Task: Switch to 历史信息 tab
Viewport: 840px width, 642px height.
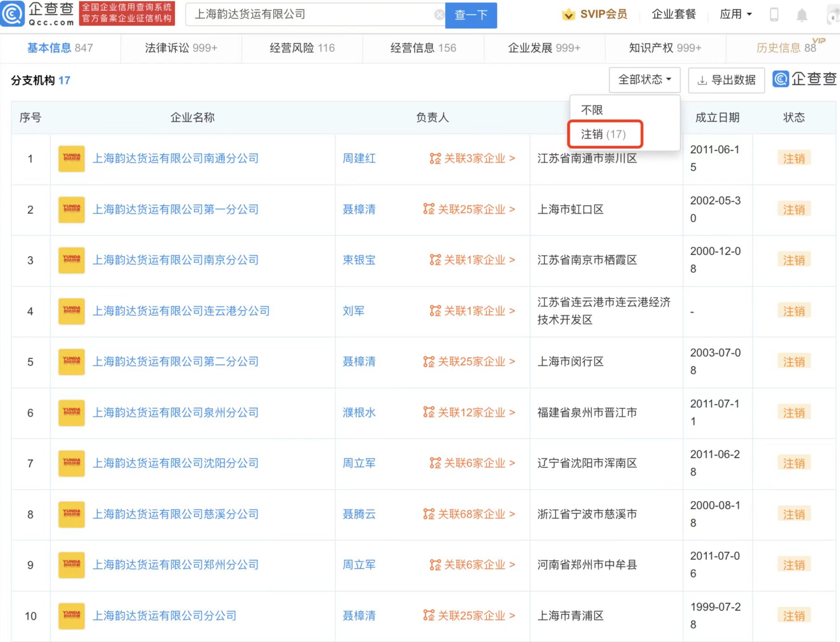Action: point(786,48)
